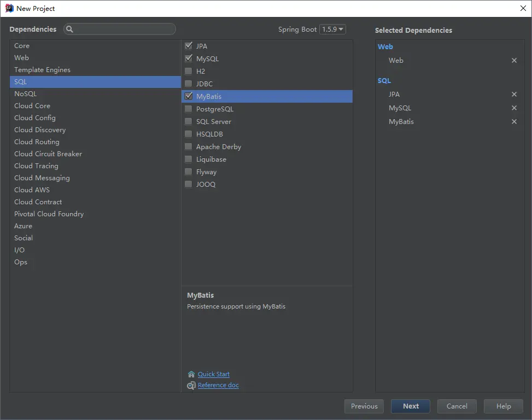Enable the Flyway checkbox

(188, 171)
